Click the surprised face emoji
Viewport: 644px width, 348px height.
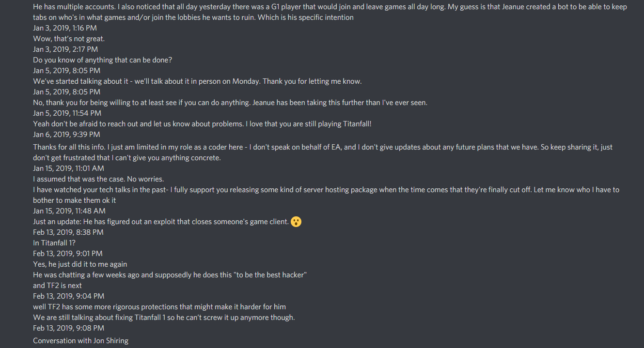tap(296, 222)
